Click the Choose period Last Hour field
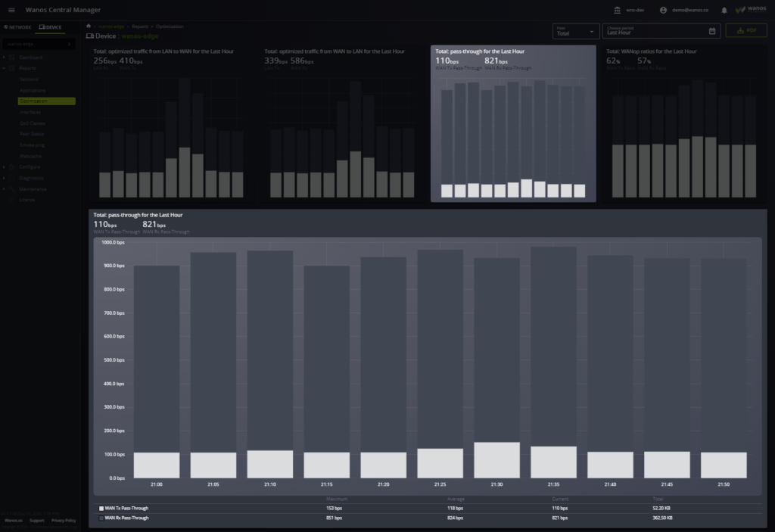The image size is (775, 532). 655,31
